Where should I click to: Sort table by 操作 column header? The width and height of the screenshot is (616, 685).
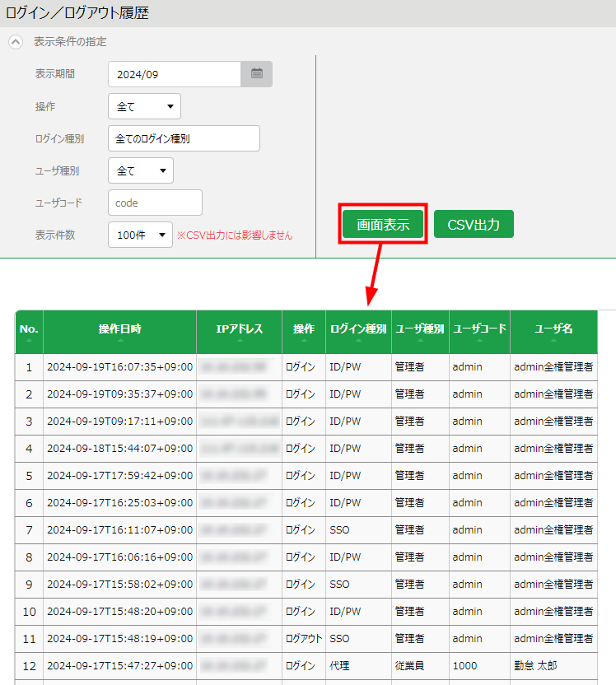pos(303,329)
